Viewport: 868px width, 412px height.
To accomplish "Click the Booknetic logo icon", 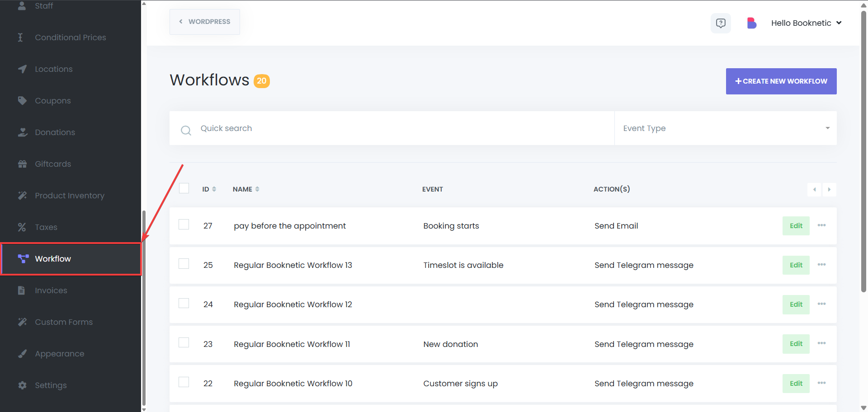I will 751,23.
